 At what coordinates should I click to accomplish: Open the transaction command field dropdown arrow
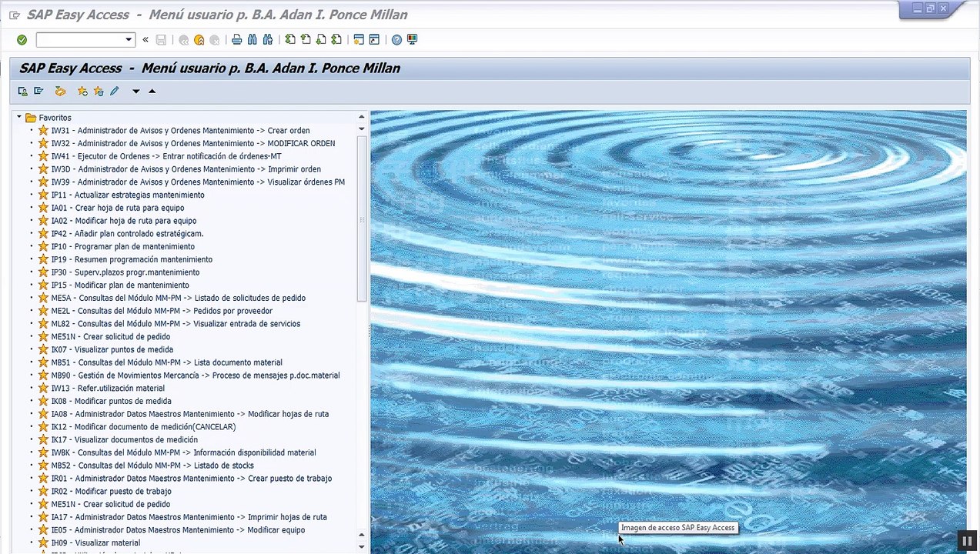click(x=129, y=40)
